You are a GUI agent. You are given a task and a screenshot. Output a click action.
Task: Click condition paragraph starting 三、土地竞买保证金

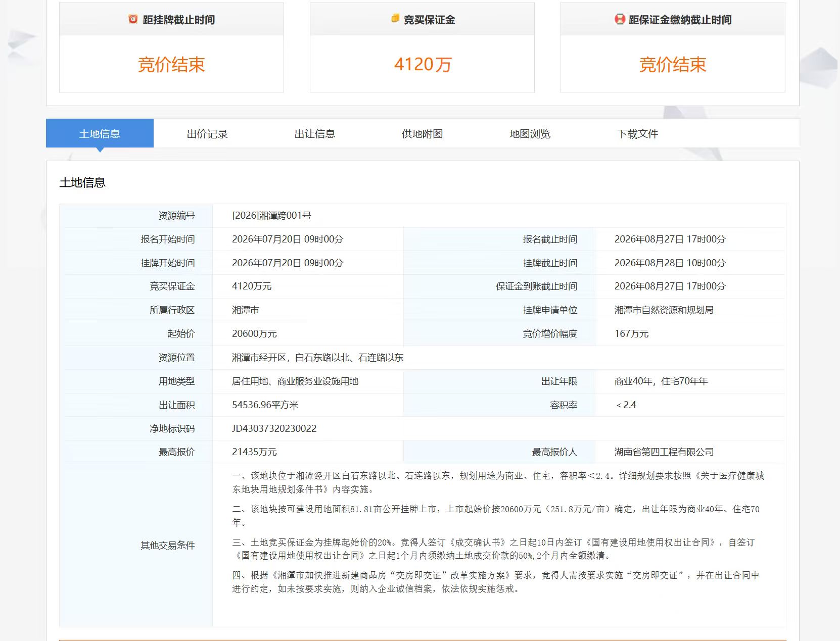(493, 549)
